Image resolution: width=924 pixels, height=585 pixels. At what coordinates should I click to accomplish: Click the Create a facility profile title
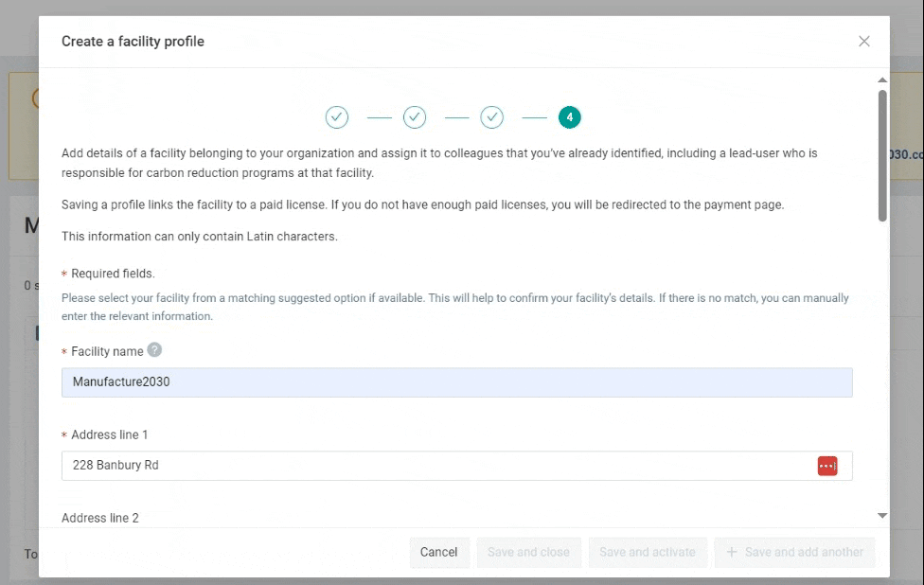(133, 42)
